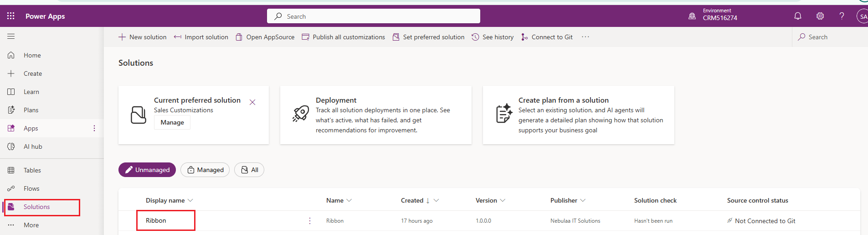Collapse the left navigation hamburger menu
868x235 pixels.
(x=11, y=37)
